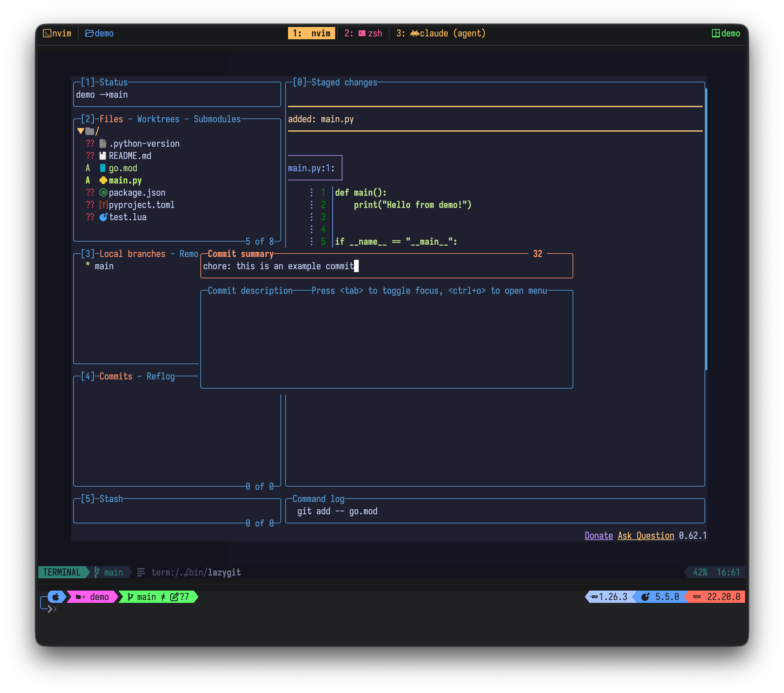Screen dimensions: 784x693
Task: Click the 'git add -- go.mod' log entry
Action: click(337, 511)
